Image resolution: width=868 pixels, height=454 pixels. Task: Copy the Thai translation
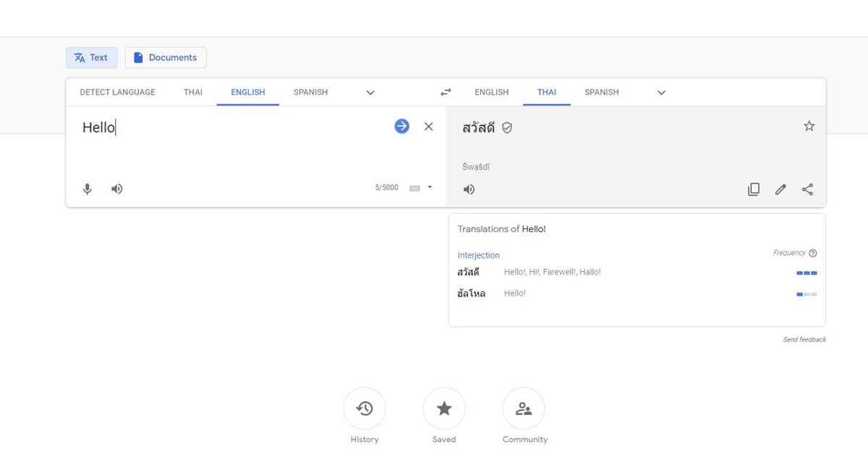pos(754,189)
